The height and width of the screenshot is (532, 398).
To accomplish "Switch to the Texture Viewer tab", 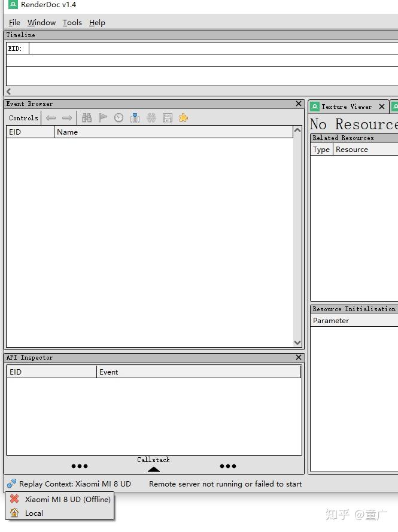I will (x=346, y=107).
